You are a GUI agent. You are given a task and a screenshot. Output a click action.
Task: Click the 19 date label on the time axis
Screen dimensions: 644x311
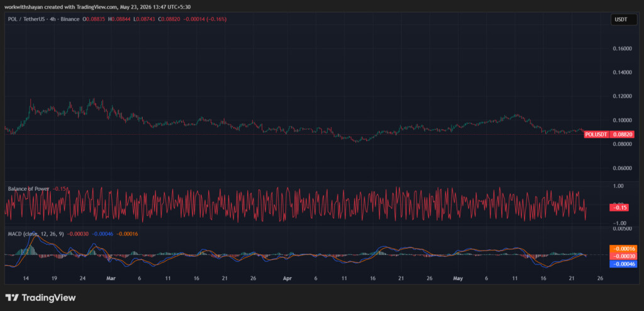pos(54,278)
